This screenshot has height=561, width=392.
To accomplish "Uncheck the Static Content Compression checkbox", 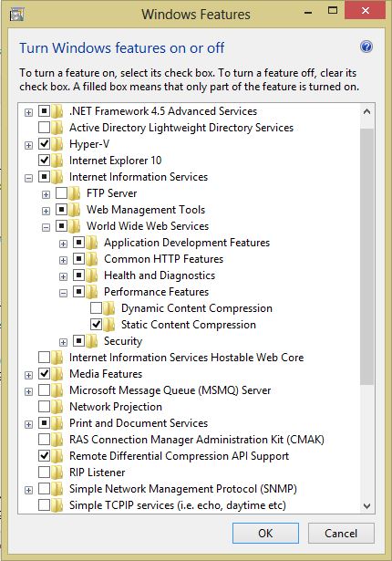I will point(97,324).
